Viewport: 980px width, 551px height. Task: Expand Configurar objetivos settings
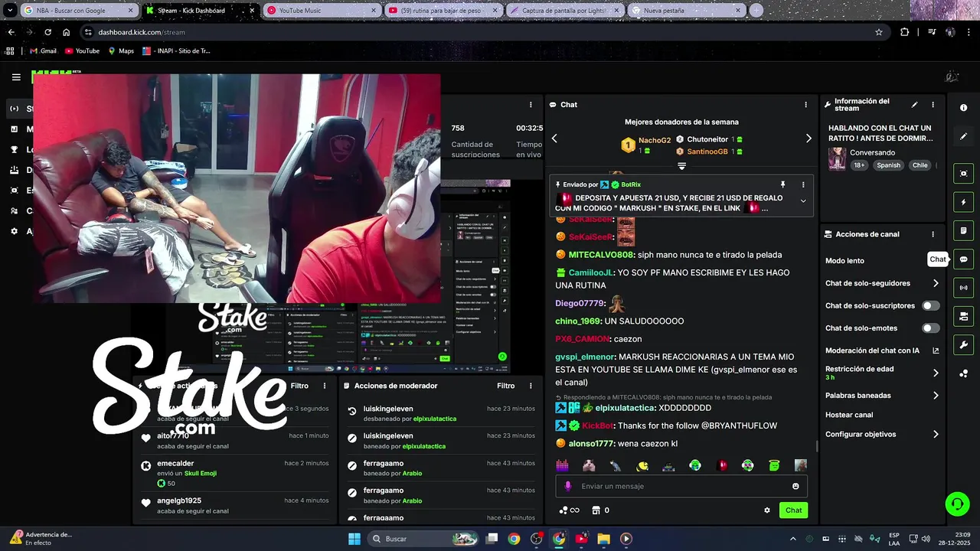(936, 434)
